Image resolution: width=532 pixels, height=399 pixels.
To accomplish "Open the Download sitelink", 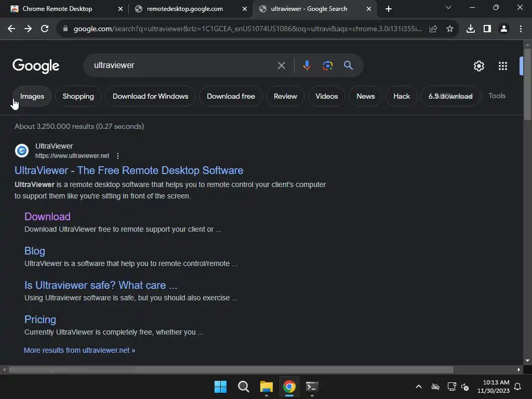I will [47, 217].
